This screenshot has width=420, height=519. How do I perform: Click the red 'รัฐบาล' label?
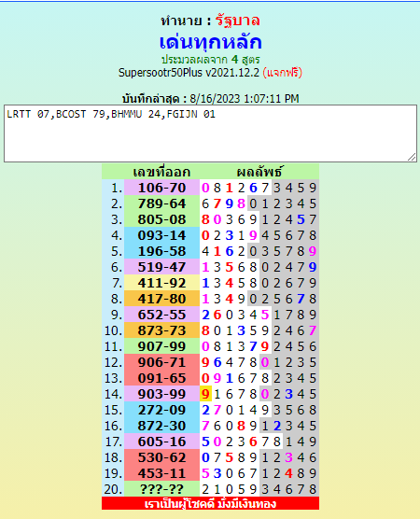coord(238,21)
